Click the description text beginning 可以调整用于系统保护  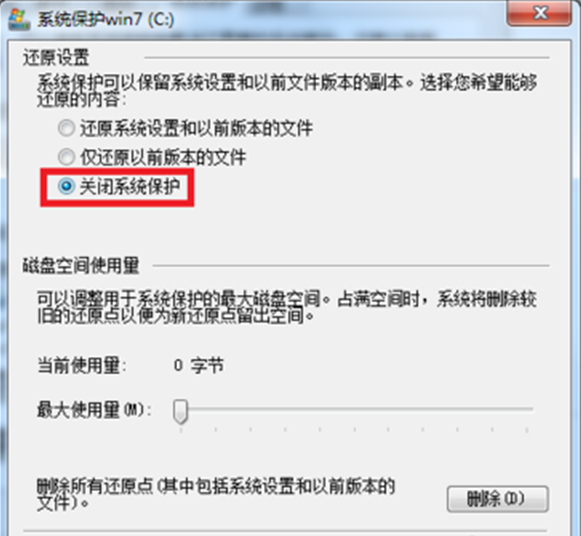pos(287,307)
